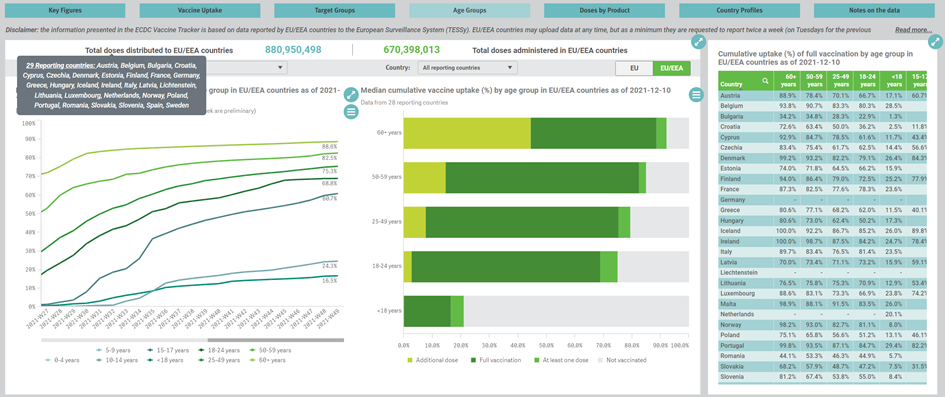945x397 pixels.
Task: Select the EU/EEA toggle button
Action: [x=671, y=68]
